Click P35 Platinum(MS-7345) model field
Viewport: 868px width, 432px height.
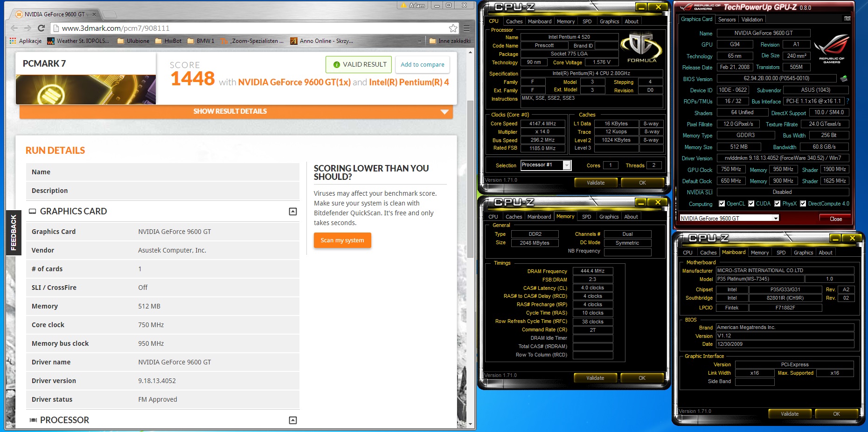point(760,279)
